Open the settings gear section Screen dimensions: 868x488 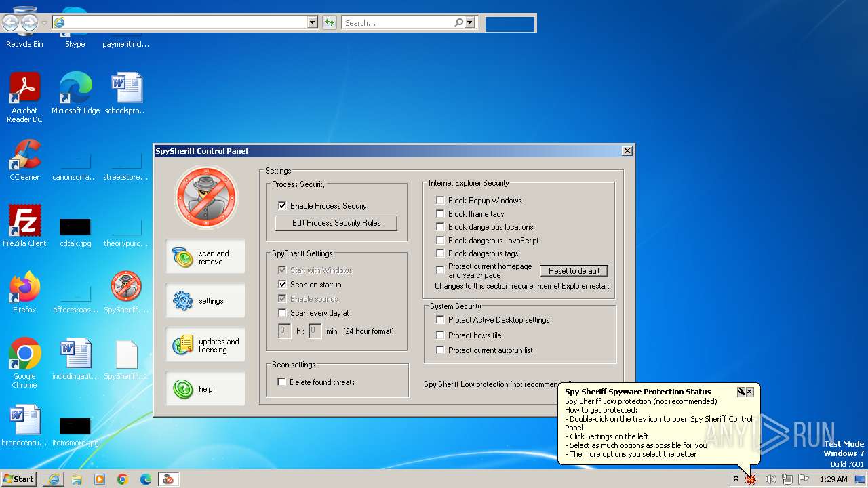(x=205, y=301)
